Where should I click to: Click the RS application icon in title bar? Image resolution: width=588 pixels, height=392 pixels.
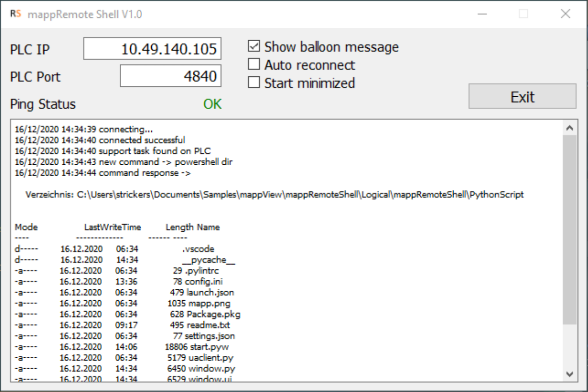click(x=16, y=14)
